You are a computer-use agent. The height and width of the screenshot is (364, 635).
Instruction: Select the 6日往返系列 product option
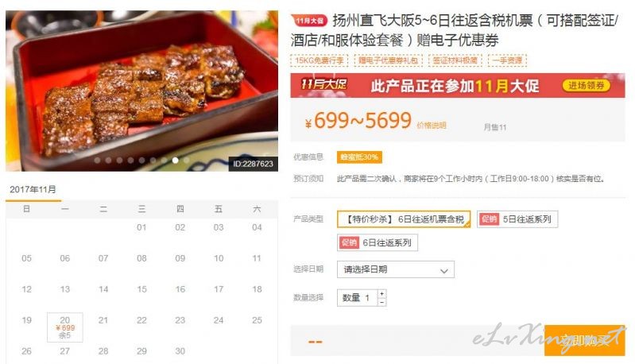pos(378,242)
